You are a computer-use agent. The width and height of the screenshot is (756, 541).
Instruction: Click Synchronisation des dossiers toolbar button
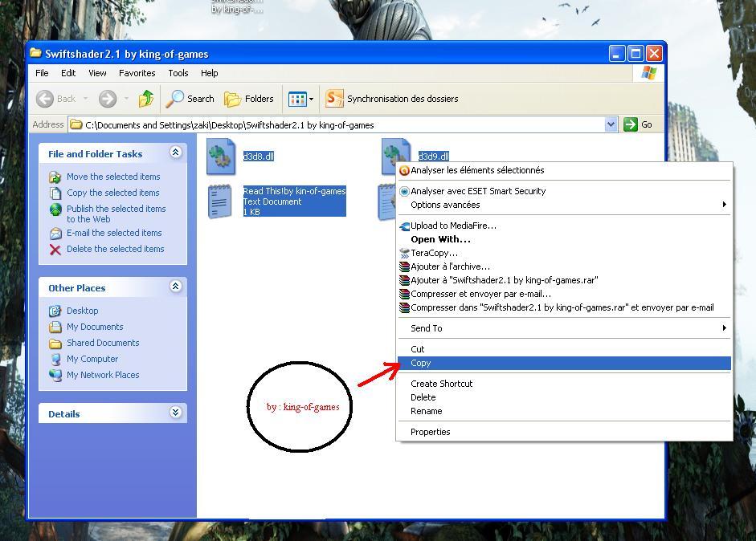tap(391, 99)
